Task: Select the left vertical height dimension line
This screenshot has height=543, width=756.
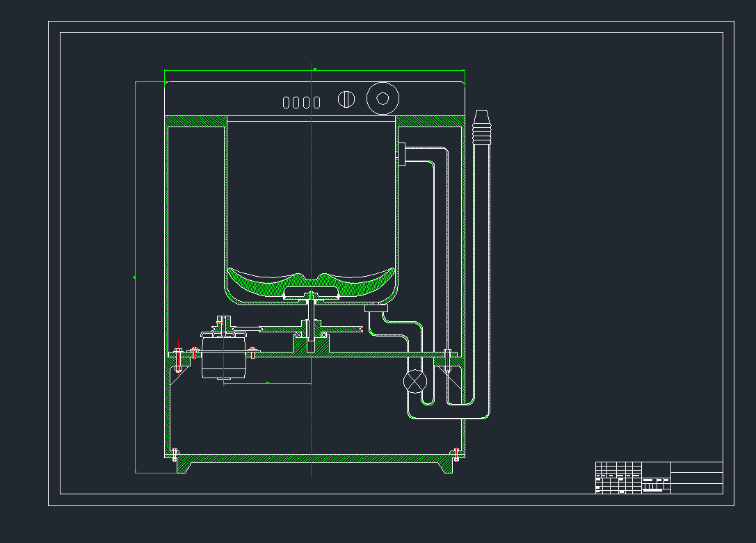Action: (135, 278)
